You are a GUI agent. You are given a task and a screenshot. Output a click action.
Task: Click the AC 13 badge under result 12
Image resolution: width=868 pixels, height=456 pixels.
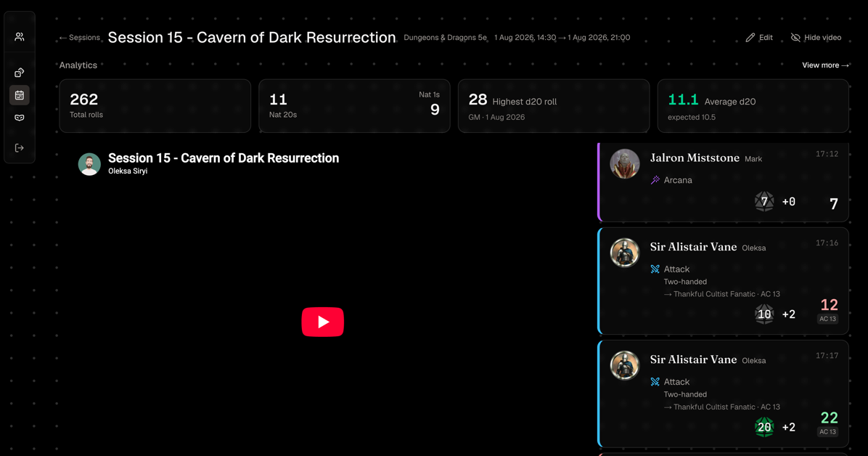[x=827, y=319]
